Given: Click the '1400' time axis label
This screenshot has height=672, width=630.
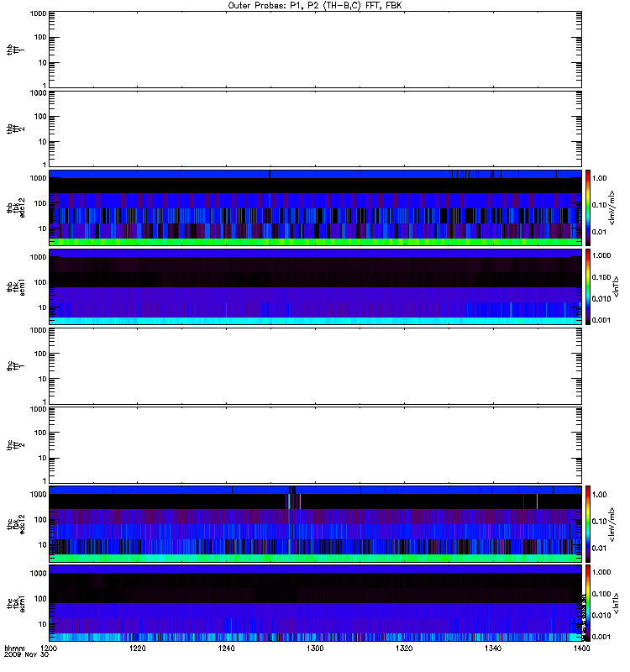Looking at the screenshot, I should tap(581, 648).
